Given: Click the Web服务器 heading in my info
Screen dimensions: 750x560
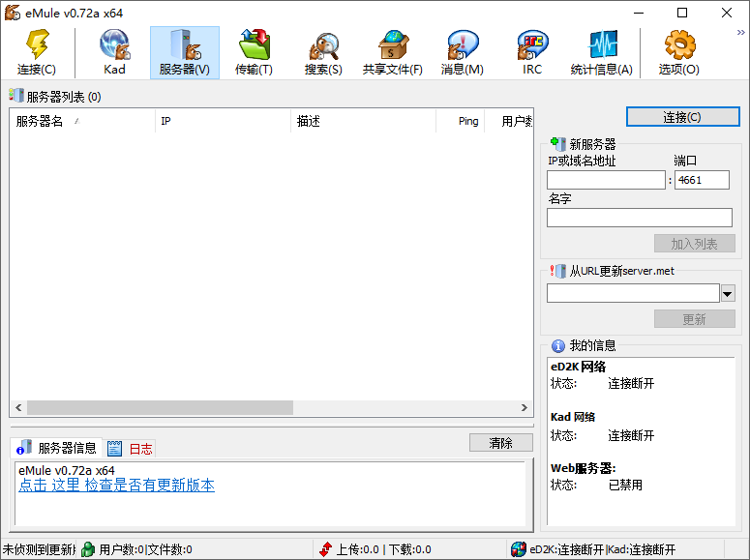Looking at the screenshot, I should [x=584, y=468].
